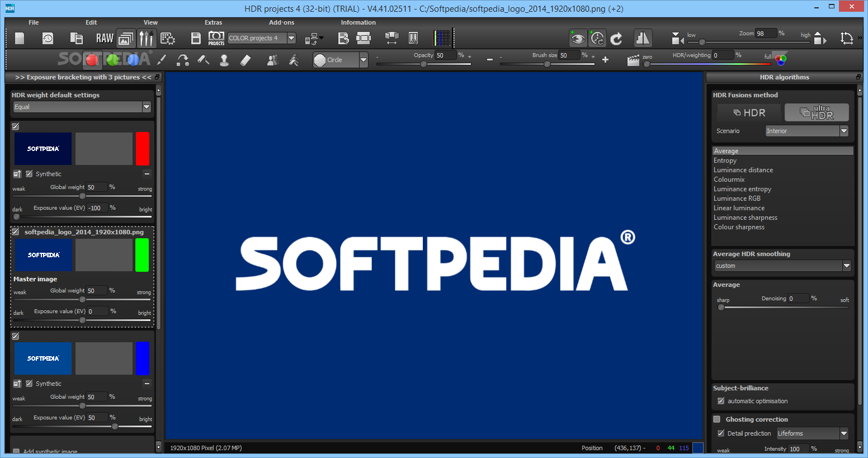868x458 pixels.
Task: Open the Edit menu
Action: click(91, 22)
